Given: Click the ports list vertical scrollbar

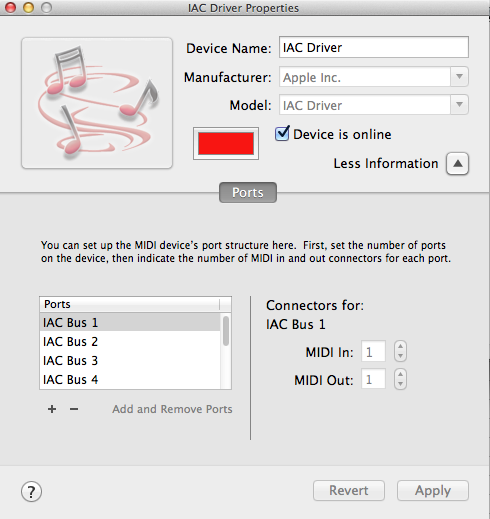Looking at the screenshot, I should point(226,351).
